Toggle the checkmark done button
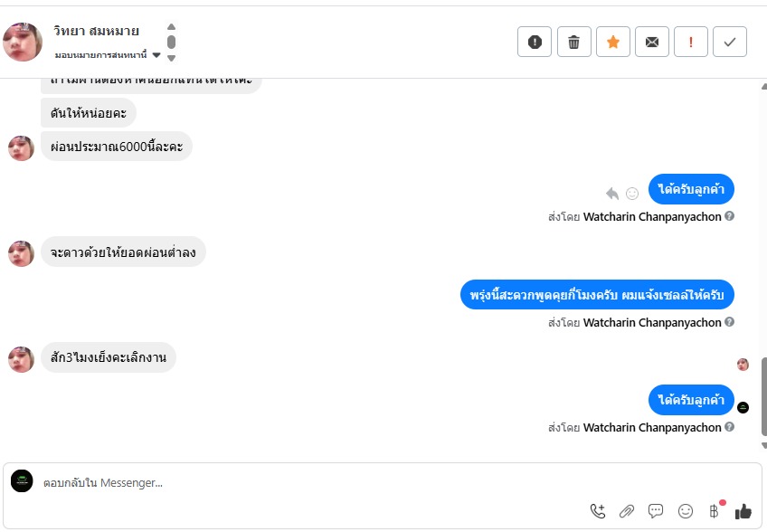The image size is (767, 532). (729, 42)
